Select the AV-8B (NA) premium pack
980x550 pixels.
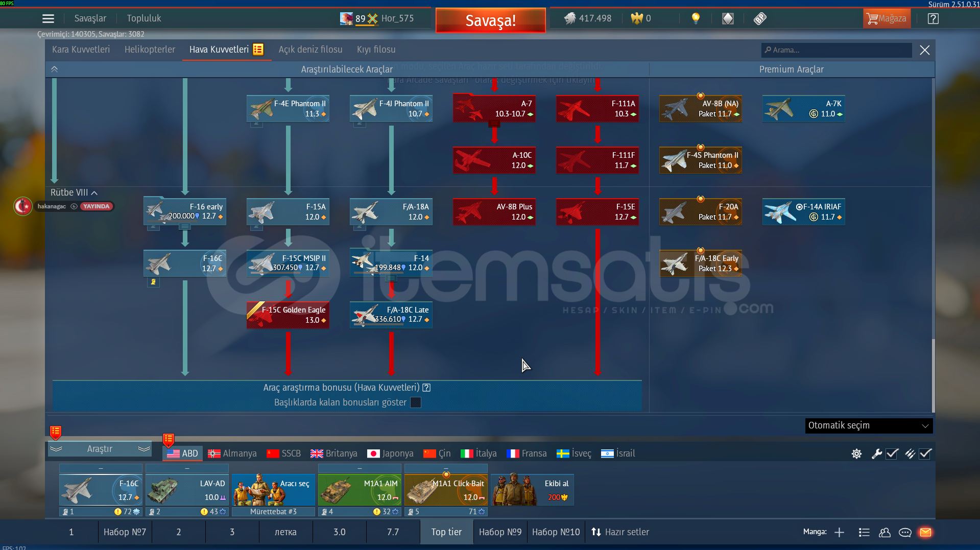701,108
